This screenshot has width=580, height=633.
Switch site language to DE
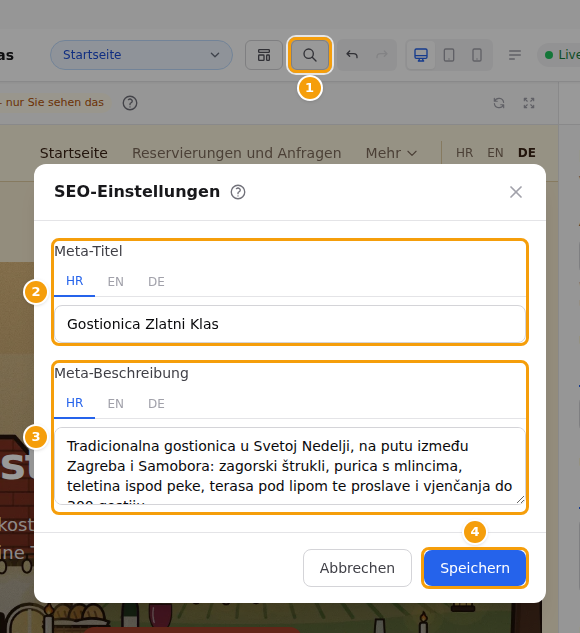[x=527, y=153]
